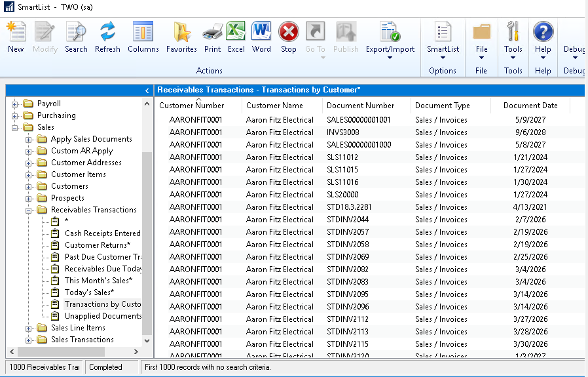This screenshot has width=588, height=377.
Task: Click the Modify pencil icon
Action: [45, 31]
